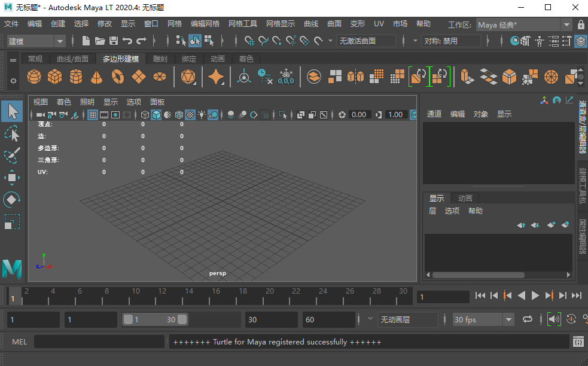Click the 层 layer editor menu
The height and width of the screenshot is (366, 588).
[432, 211]
